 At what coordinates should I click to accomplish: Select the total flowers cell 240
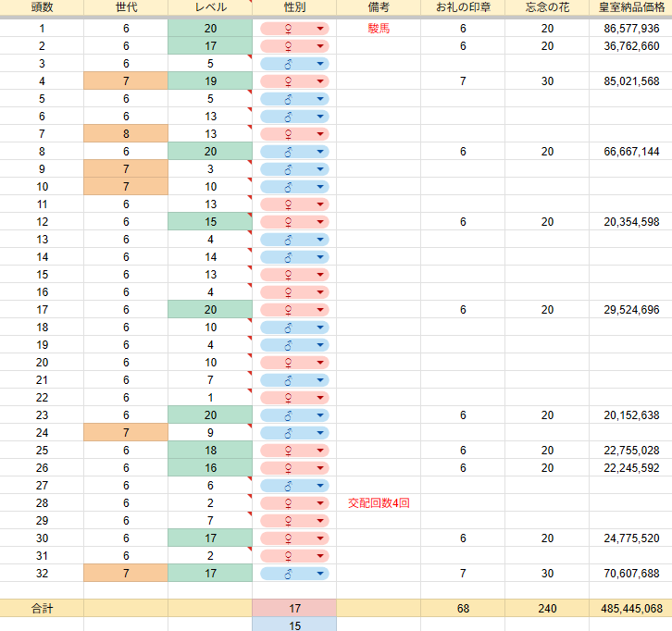point(547,608)
